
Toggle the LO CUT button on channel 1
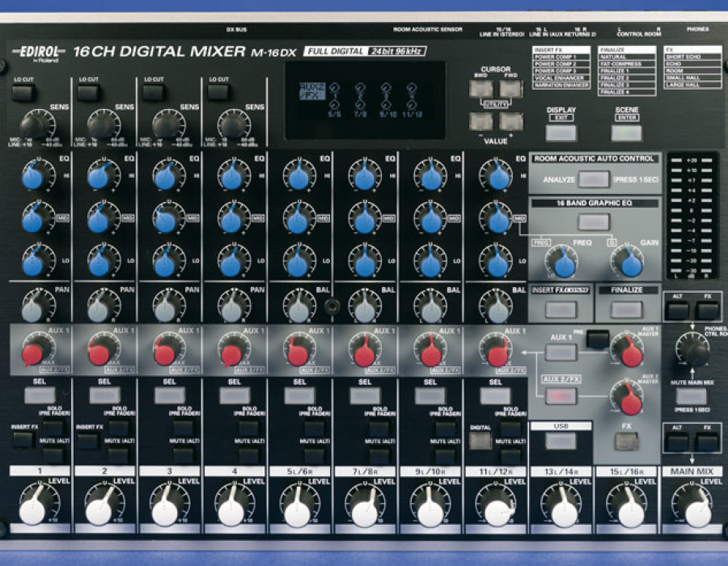click(23, 93)
